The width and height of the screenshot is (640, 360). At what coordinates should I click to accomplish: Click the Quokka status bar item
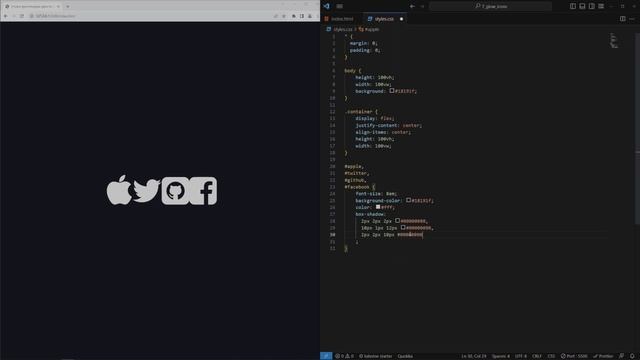click(405, 356)
